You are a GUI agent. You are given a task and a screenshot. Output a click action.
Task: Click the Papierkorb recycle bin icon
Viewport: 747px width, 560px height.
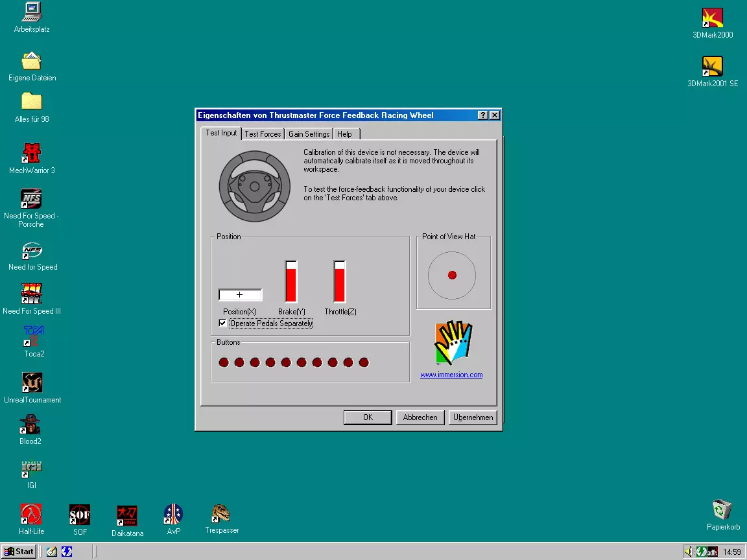pyautogui.click(x=722, y=509)
